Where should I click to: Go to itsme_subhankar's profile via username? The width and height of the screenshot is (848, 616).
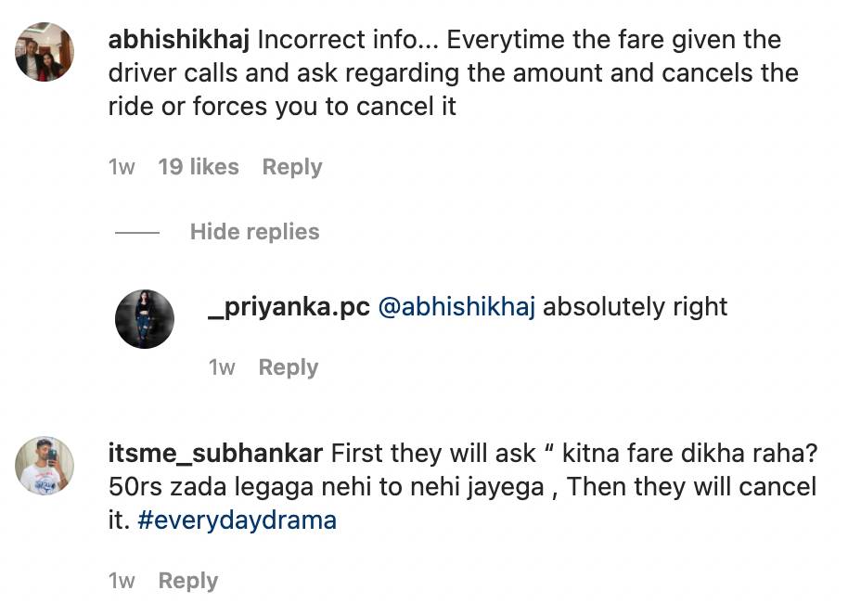coord(215,454)
